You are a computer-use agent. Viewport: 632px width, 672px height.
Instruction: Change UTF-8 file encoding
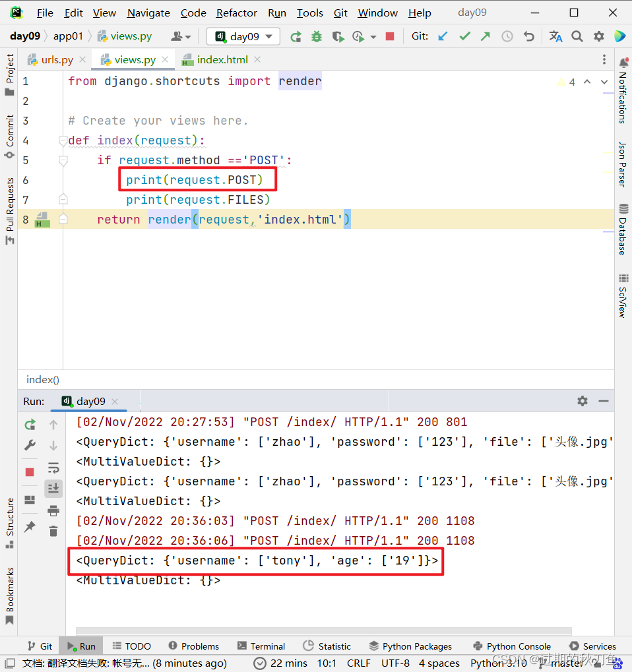tap(395, 663)
